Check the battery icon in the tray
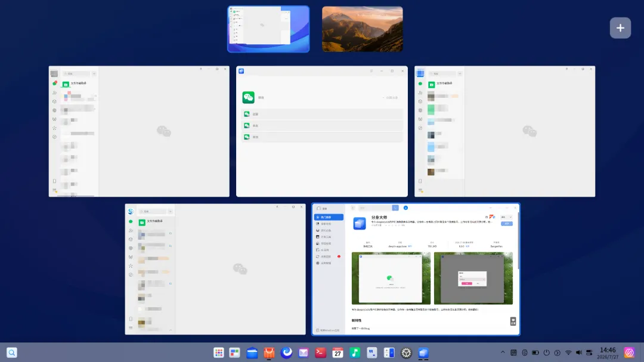 [x=535, y=352]
